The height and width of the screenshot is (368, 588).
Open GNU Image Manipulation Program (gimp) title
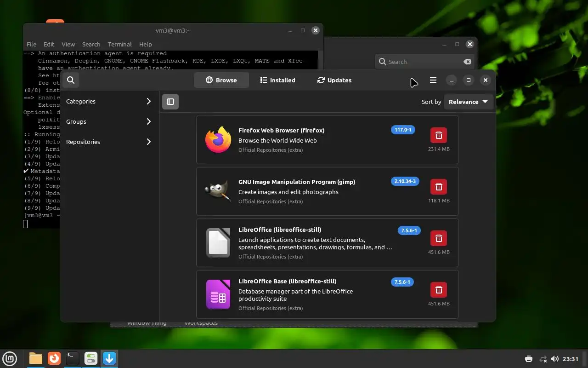pyautogui.click(x=297, y=182)
